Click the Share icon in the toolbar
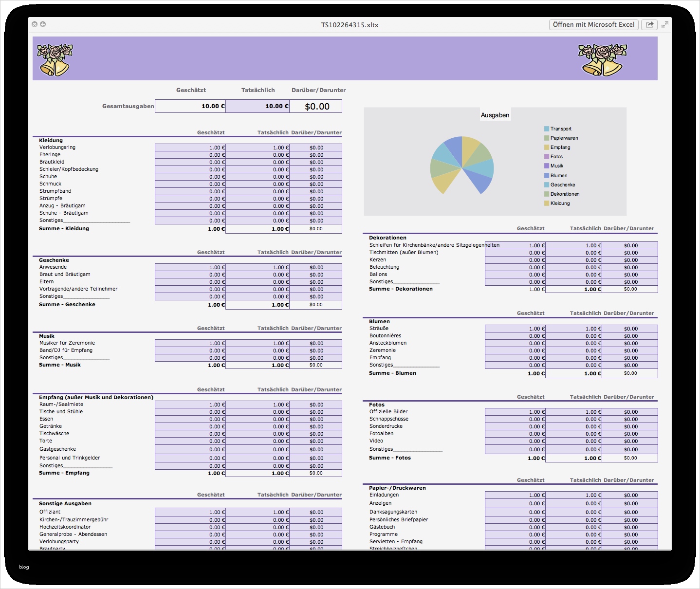 coord(649,24)
